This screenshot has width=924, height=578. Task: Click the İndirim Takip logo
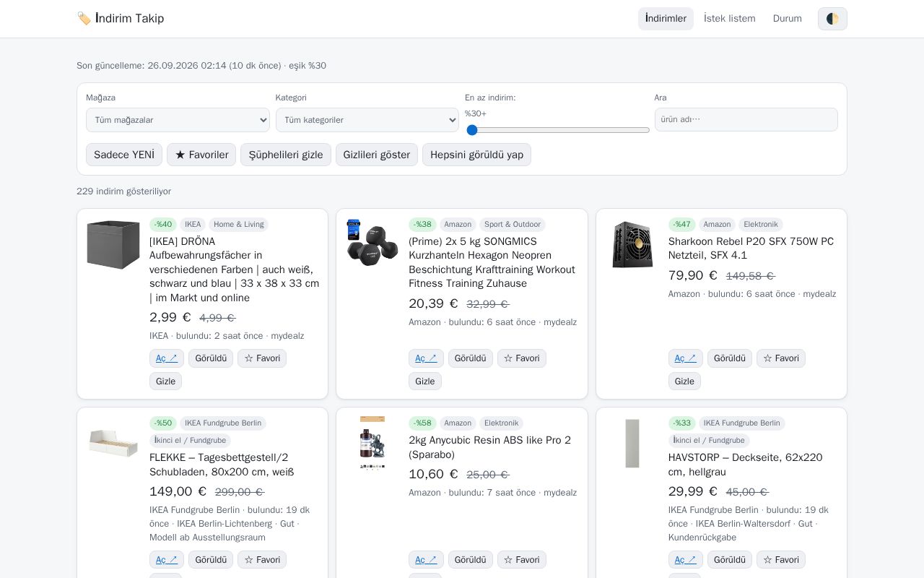pyautogui.click(x=121, y=19)
